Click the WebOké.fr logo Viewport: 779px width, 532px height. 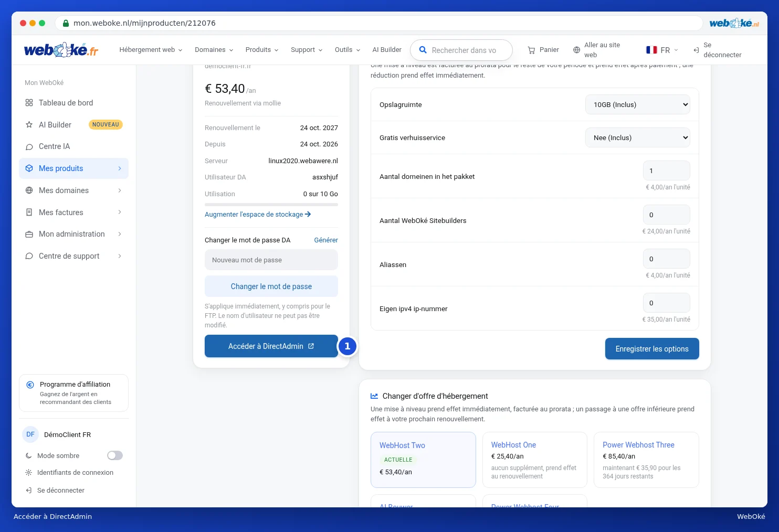pyautogui.click(x=61, y=50)
